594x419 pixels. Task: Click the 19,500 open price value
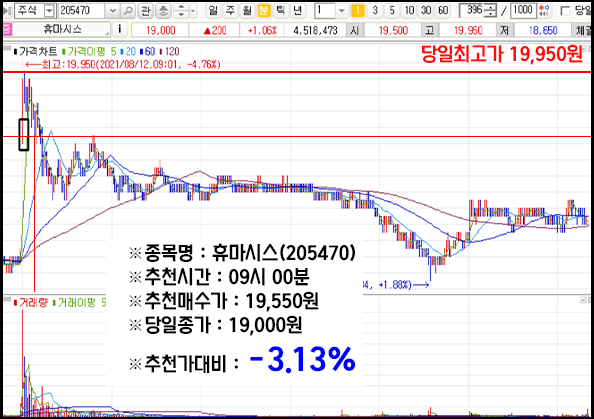pyautogui.click(x=393, y=30)
